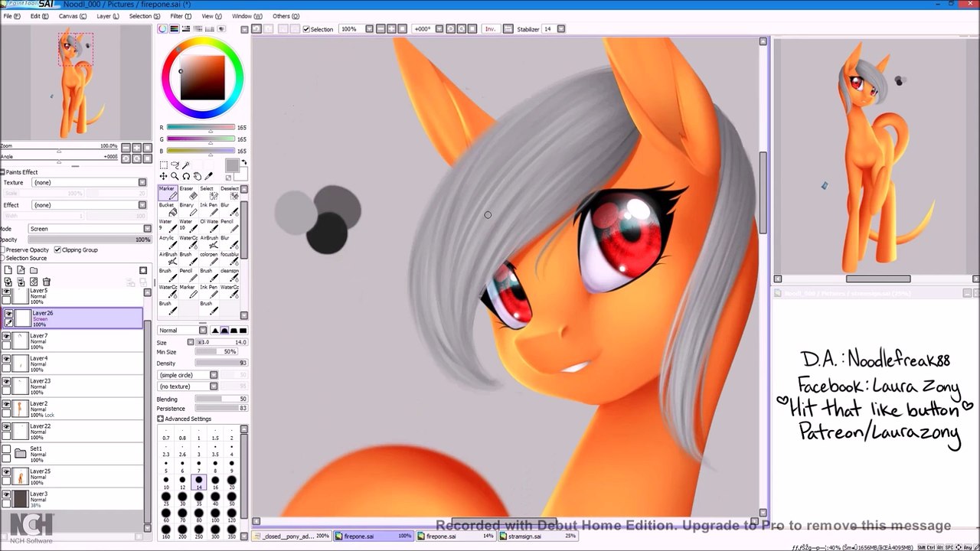Select the Water 10 brush
This screenshot has height=551, width=980.
187,226
